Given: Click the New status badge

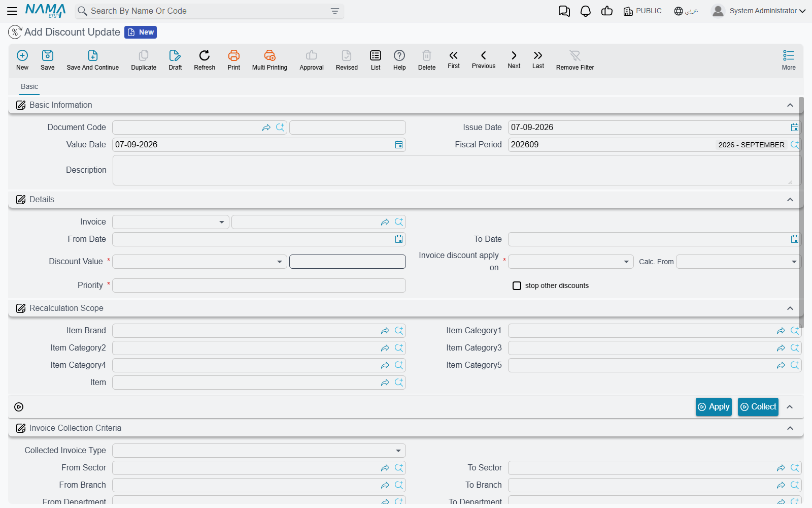Looking at the screenshot, I should (x=141, y=32).
